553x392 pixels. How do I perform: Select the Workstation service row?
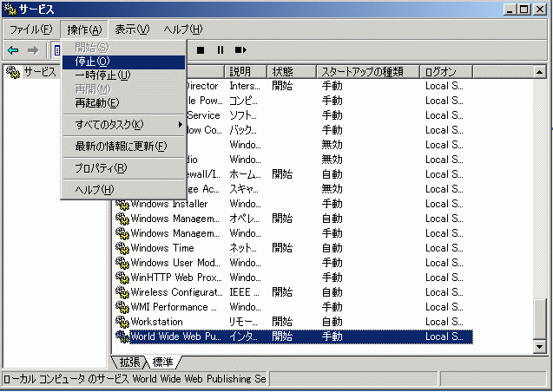pos(293,322)
